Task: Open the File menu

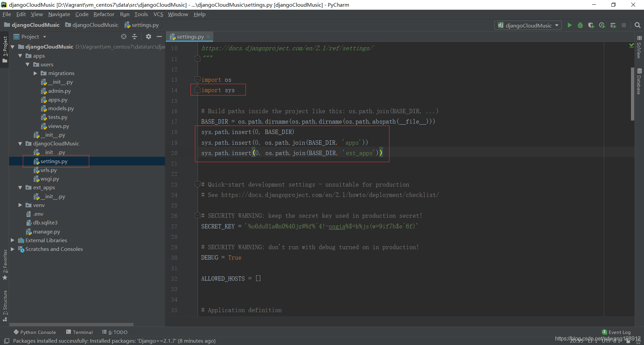Action: click(7, 14)
